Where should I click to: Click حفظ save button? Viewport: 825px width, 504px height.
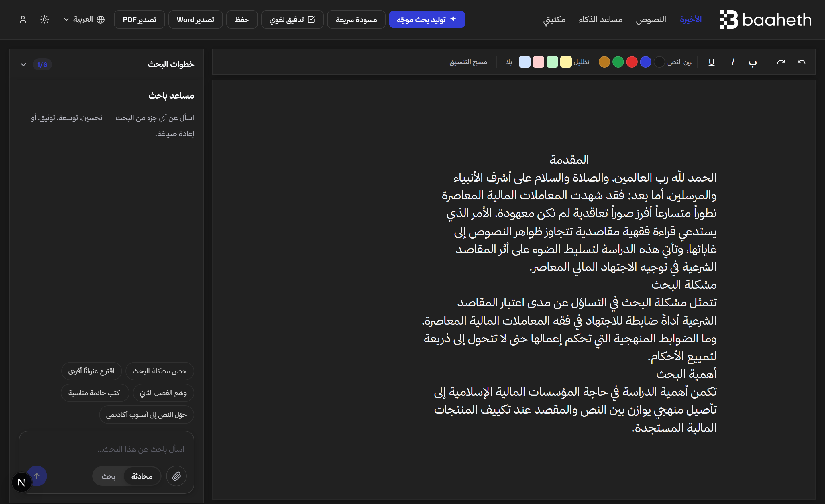pos(242,19)
